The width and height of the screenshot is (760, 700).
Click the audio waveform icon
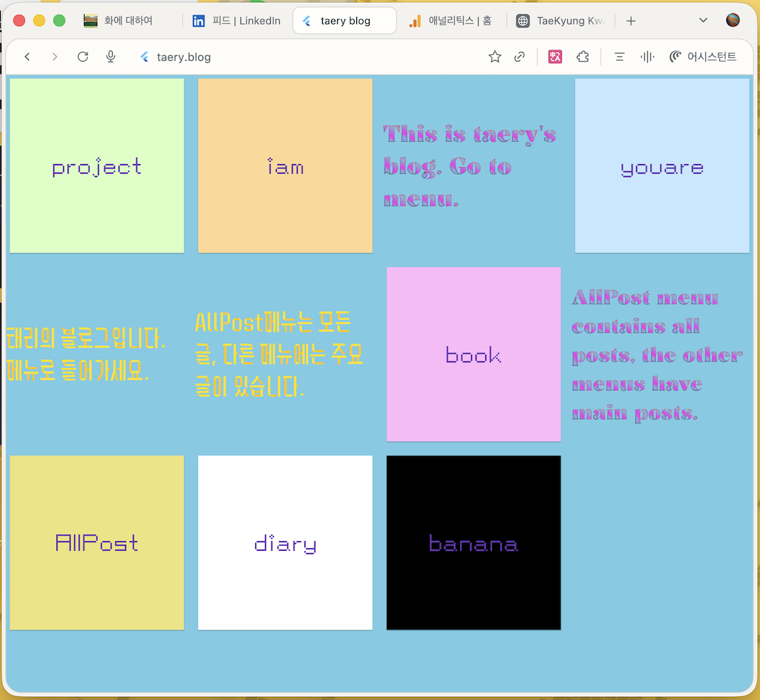click(x=647, y=56)
